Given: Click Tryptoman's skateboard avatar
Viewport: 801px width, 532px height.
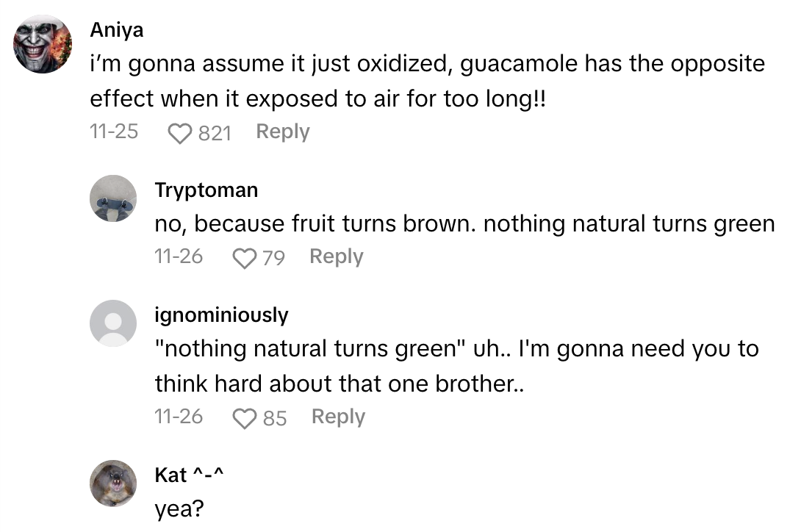Looking at the screenshot, I should pos(113,198).
